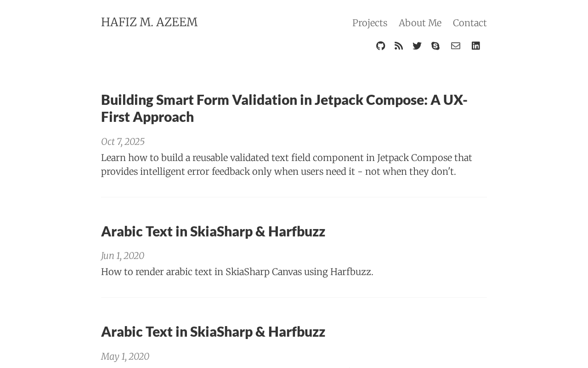Open the Arabic Text post above May 1, 2020
The image size is (588, 368).
click(213, 331)
